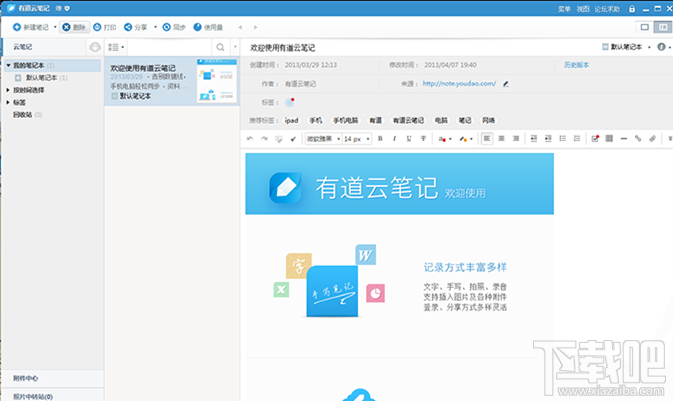The width and height of the screenshot is (673, 401).
Task: Click the lock icon in the title bar
Action: 632,9
